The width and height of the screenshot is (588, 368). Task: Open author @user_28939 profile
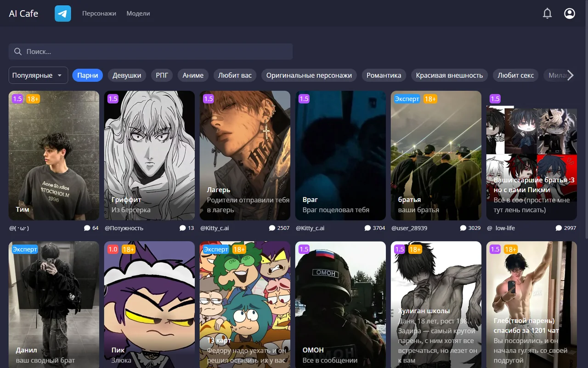coord(409,228)
